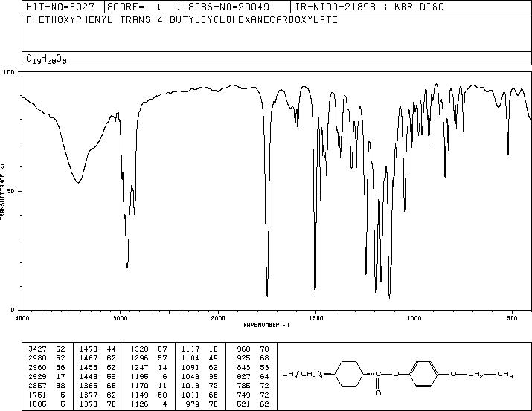The image size is (532, 411).
Task: Click the 2000 wavenumber axis label
Action: (218, 318)
